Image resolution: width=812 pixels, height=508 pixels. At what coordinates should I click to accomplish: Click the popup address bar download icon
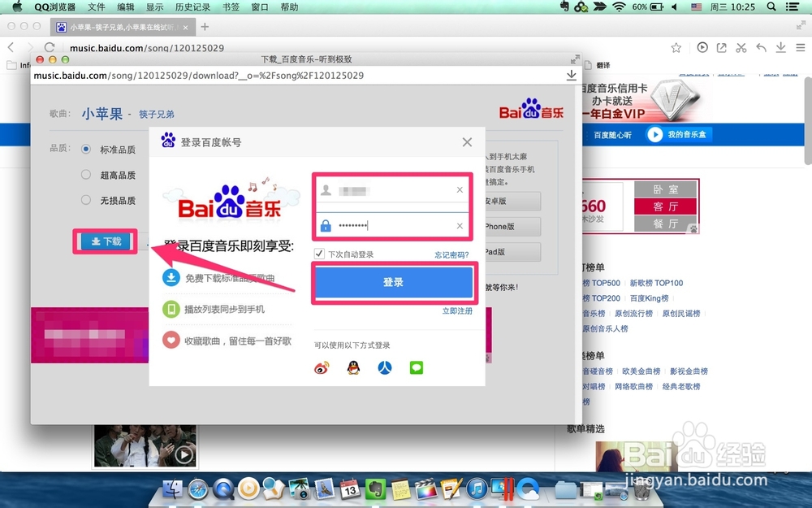coord(571,76)
